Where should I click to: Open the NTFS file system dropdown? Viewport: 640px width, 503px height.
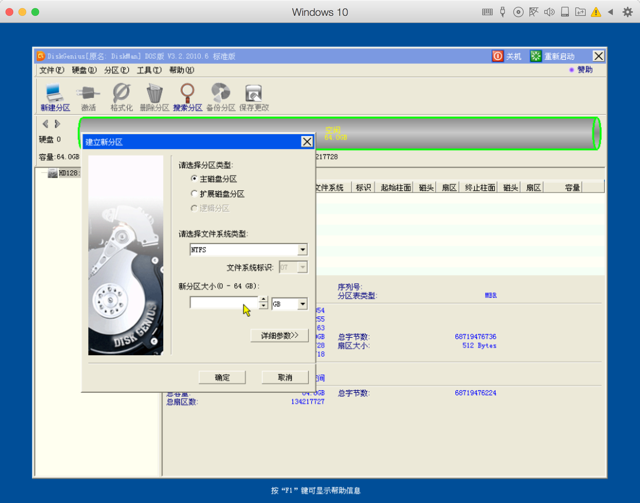(302, 249)
